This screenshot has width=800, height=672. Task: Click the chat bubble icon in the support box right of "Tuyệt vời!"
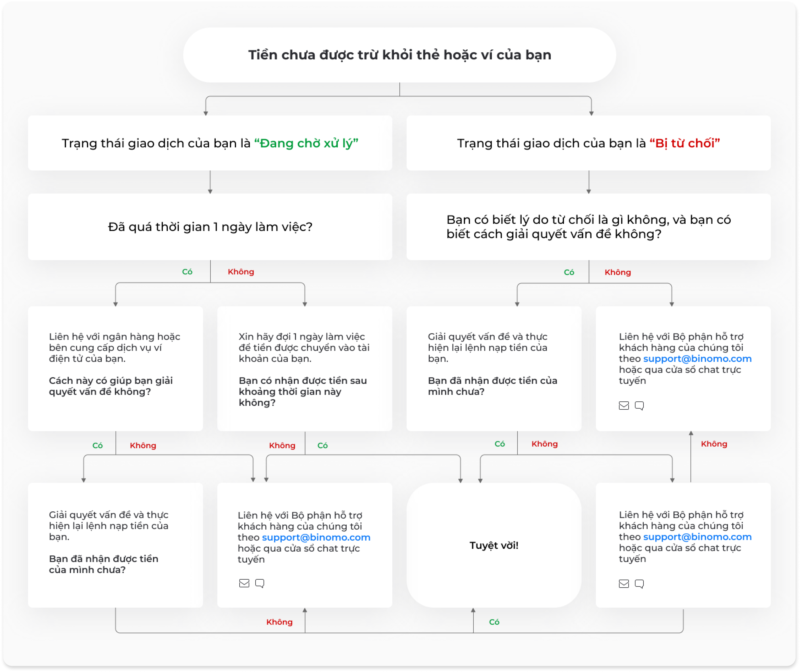pos(639,584)
